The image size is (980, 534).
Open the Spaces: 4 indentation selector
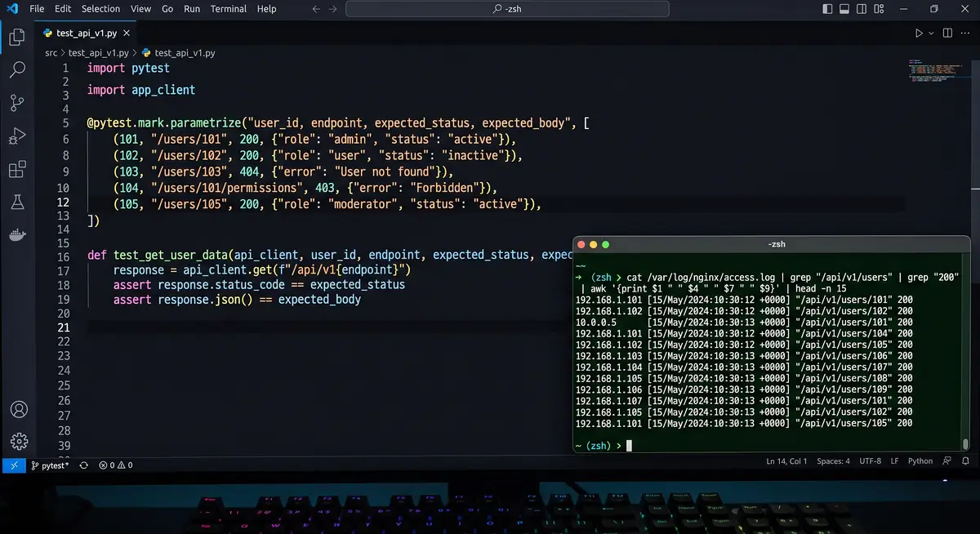pyautogui.click(x=833, y=461)
